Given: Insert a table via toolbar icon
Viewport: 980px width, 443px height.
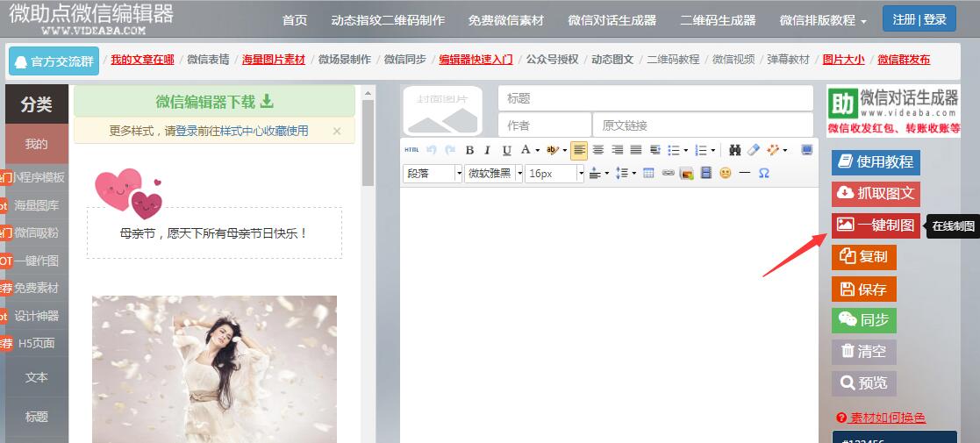Looking at the screenshot, I should 648,173.
